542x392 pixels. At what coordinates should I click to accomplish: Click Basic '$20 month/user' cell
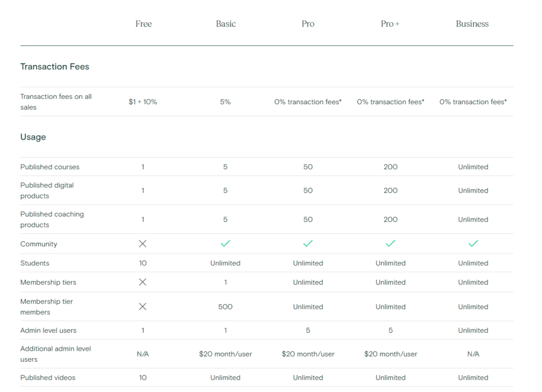225,354
